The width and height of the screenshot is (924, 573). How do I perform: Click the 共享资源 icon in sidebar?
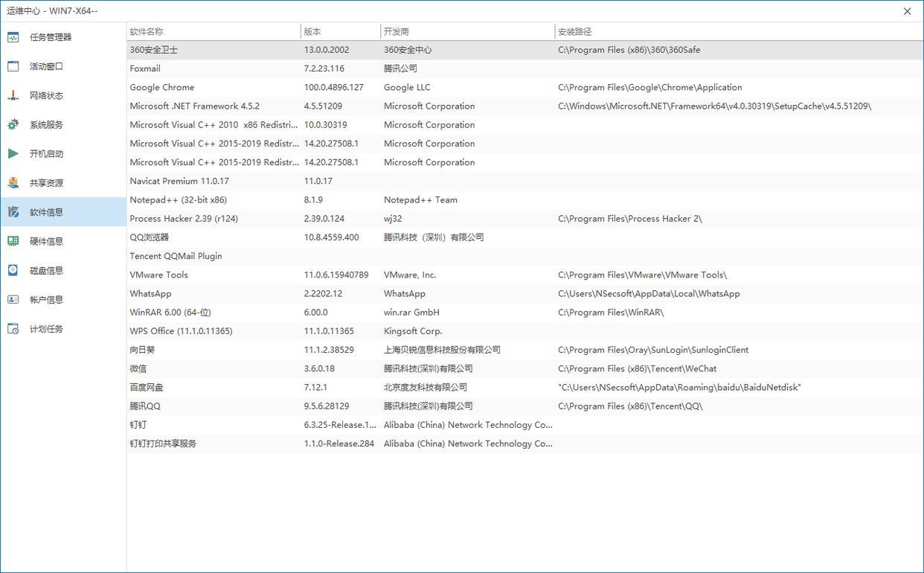pyautogui.click(x=13, y=183)
